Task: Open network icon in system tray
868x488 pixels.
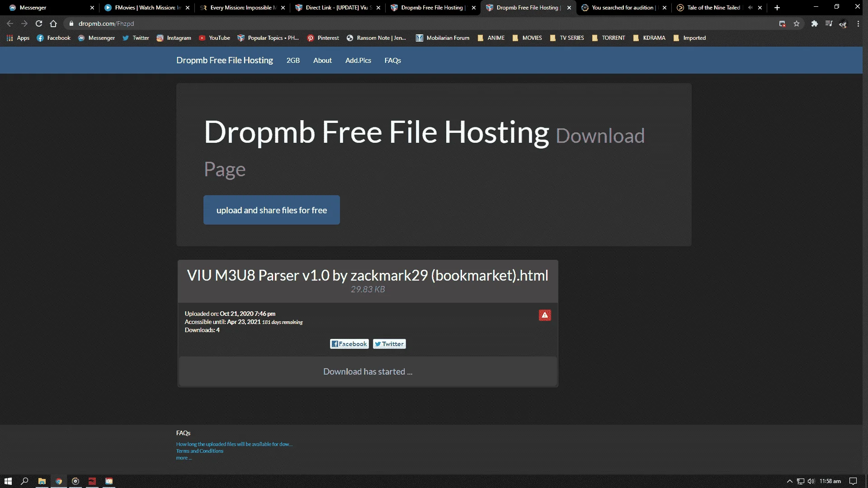Action: click(x=801, y=481)
